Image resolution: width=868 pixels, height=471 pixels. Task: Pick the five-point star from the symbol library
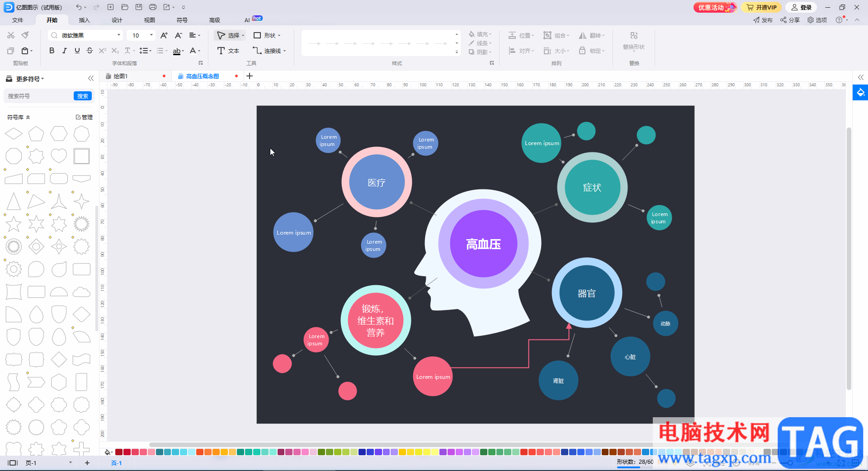coord(14,224)
